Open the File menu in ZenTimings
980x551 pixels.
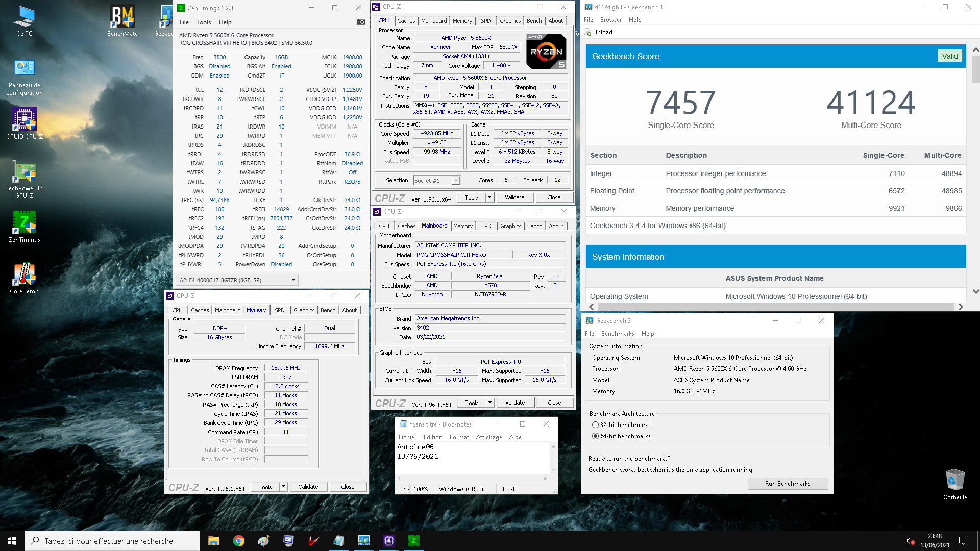coord(184,22)
